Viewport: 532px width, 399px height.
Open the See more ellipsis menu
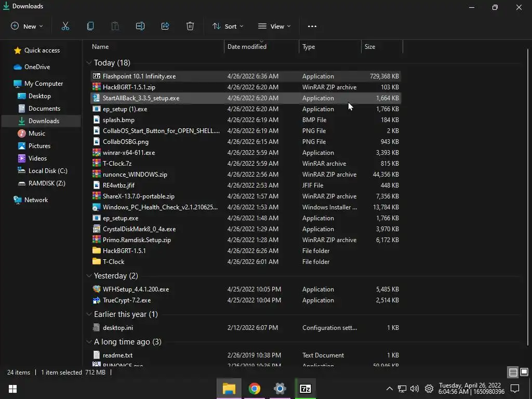point(312,26)
